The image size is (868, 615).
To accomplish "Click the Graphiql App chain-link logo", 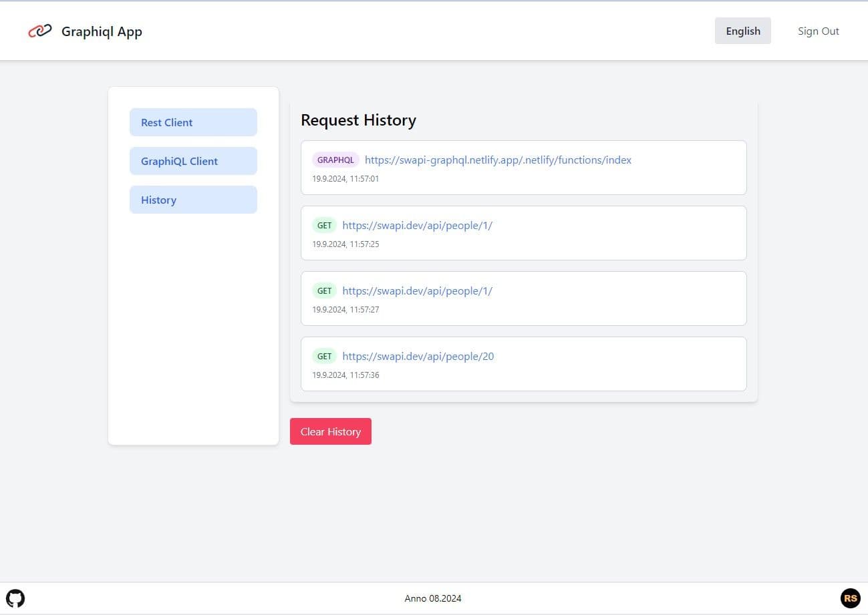I will pos(40,31).
